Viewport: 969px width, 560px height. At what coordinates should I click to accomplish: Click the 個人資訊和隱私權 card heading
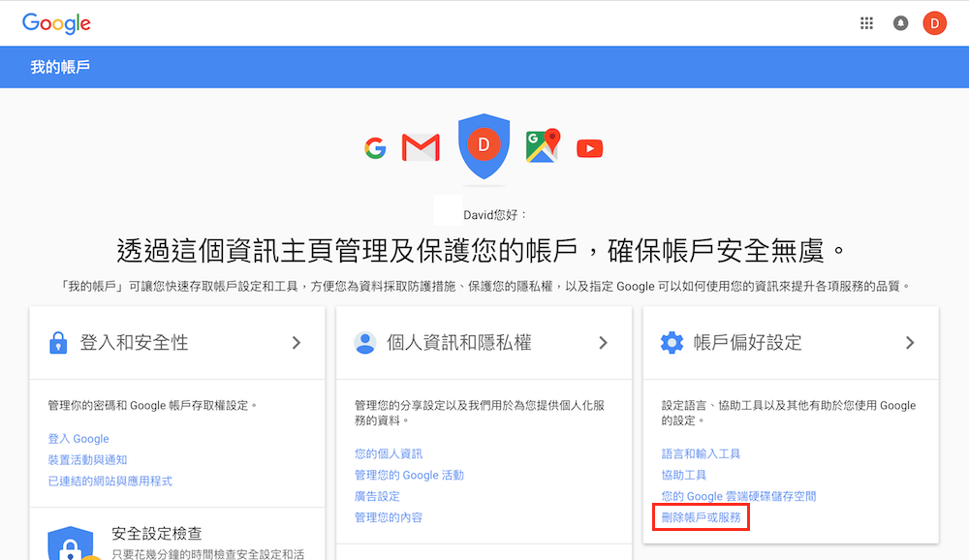tap(458, 342)
